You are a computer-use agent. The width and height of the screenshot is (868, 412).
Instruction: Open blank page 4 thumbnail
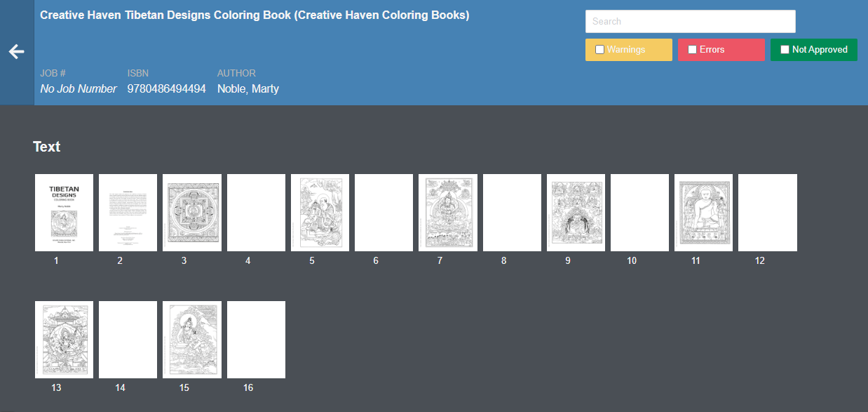(x=256, y=213)
